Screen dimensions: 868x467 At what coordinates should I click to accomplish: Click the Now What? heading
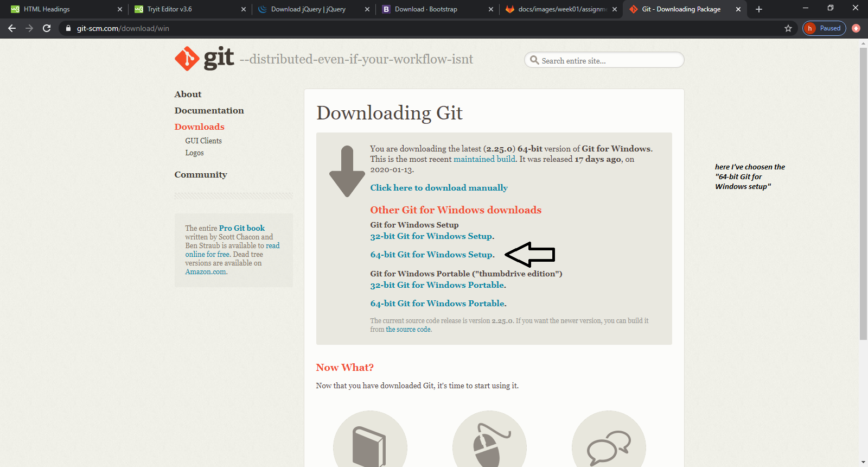344,368
